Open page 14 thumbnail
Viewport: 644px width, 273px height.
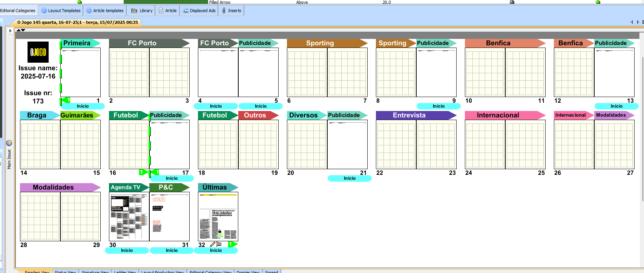click(40, 145)
